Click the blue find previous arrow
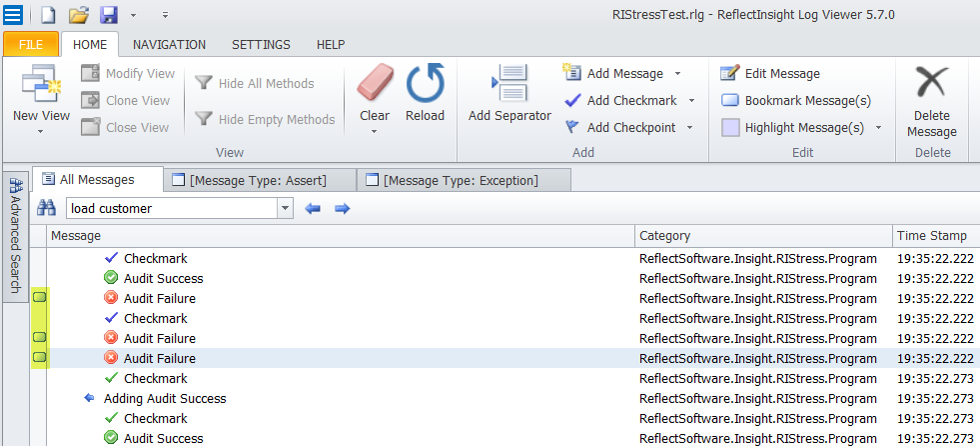The image size is (980, 446). (x=313, y=208)
